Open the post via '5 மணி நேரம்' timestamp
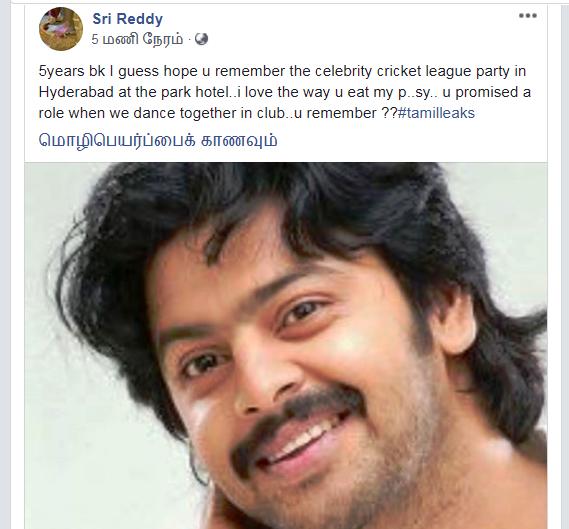Screen dimensions: 569x529 coord(137,39)
